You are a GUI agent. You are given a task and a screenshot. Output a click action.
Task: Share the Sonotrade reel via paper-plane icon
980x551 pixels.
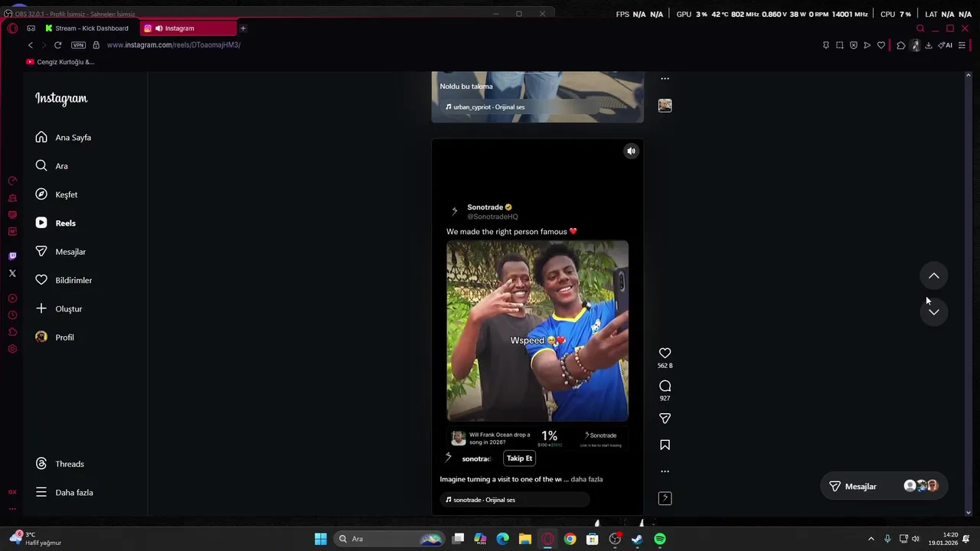665,419
